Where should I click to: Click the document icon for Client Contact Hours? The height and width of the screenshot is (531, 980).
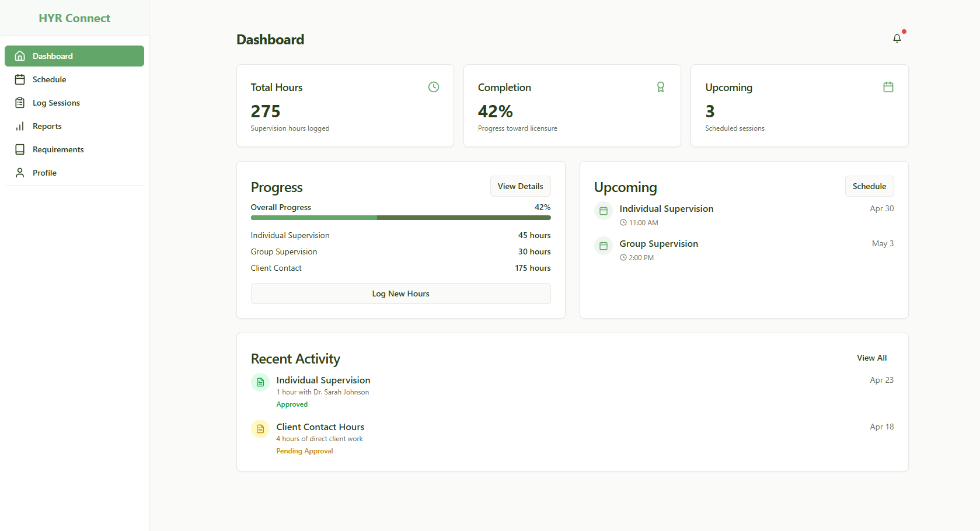(x=260, y=429)
